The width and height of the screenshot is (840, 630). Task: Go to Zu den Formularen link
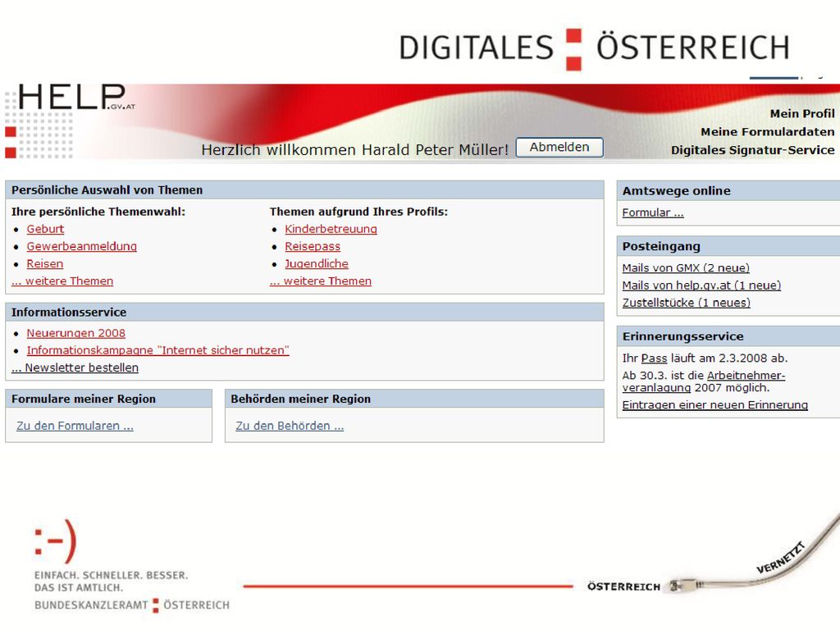pos(75,426)
